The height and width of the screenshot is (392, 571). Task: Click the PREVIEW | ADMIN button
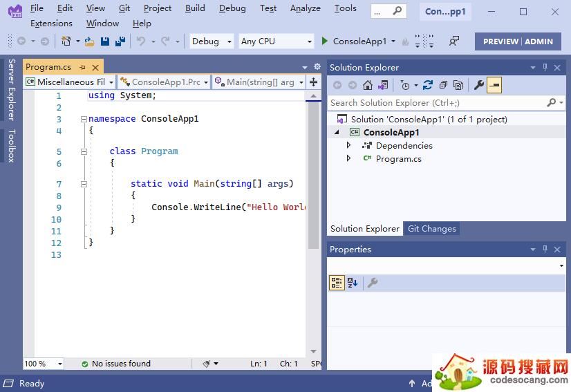pyautogui.click(x=518, y=41)
